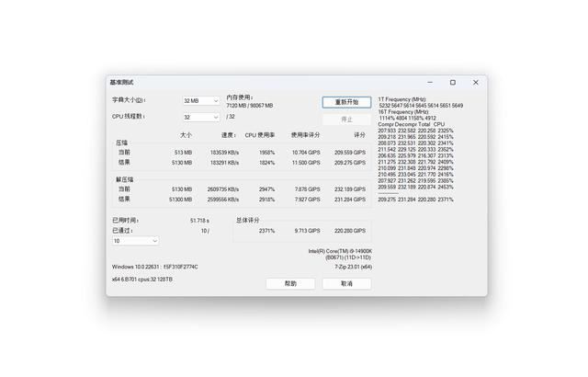Minimize the 基准测试 window

click(430, 82)
